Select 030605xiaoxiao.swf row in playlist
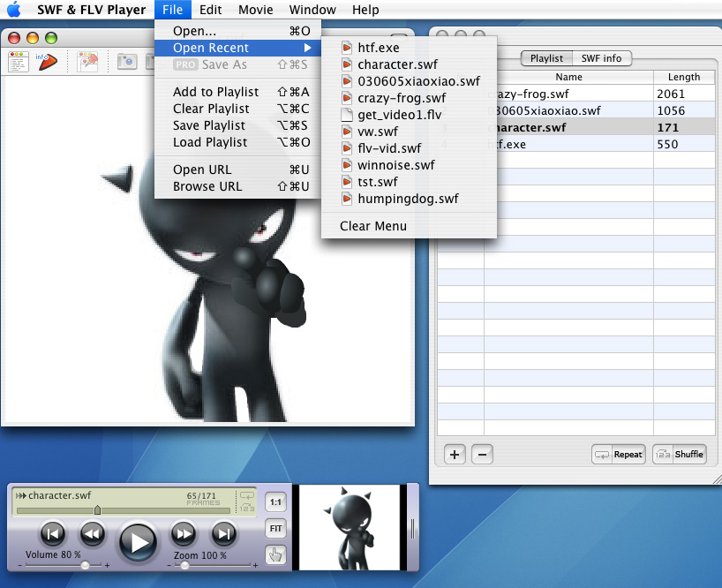This screenshot has height=588, width=722. (x=575, y=110)
